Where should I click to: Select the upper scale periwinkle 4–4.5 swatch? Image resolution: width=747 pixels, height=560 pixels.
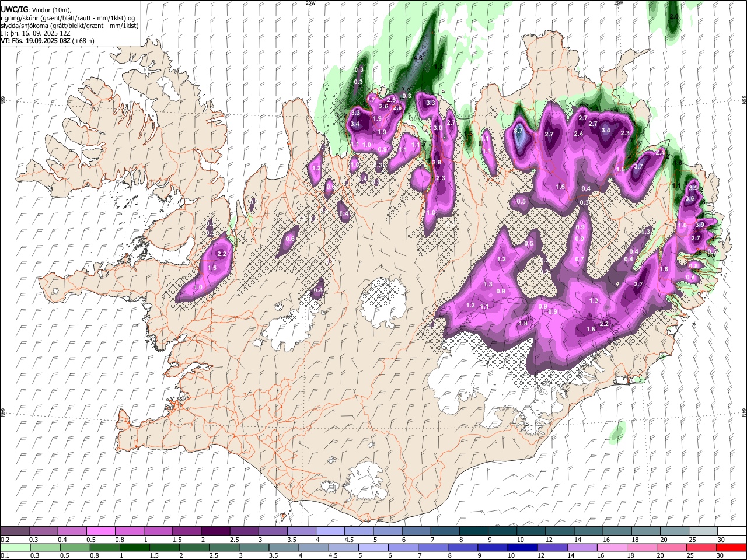330,531
